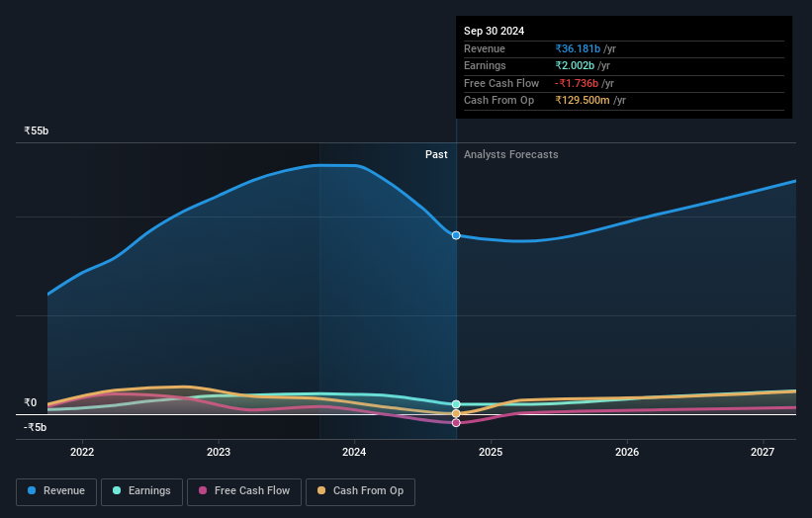Click the pink Free Cash Flow data point
The image size is (812, 518).
(x=456, y=423)
